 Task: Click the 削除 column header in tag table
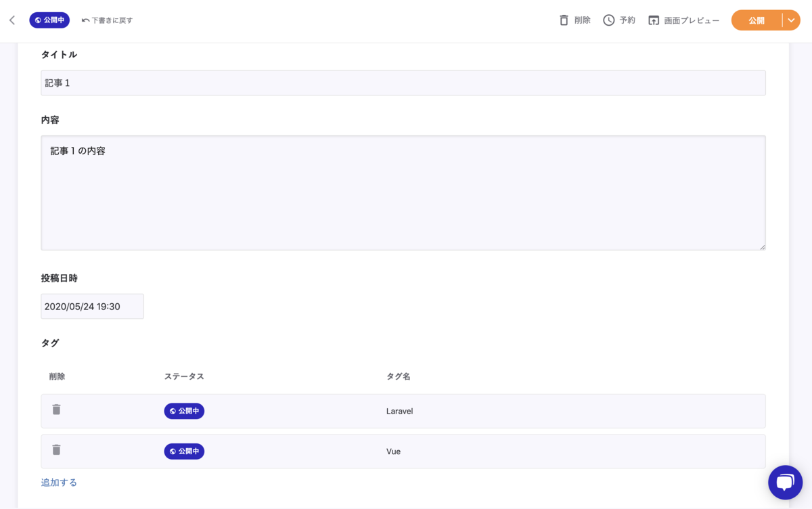[x=57, y=376]
